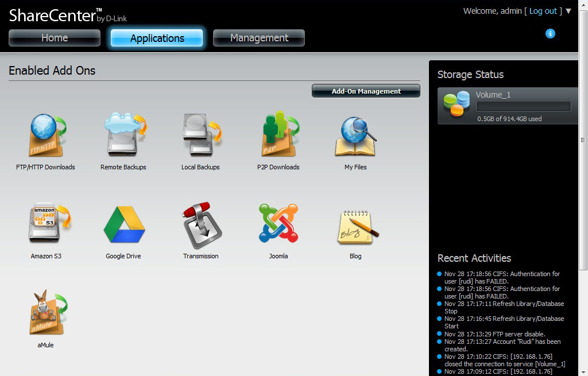Click the "P2P Downloads" label text

tap(278, 167)
